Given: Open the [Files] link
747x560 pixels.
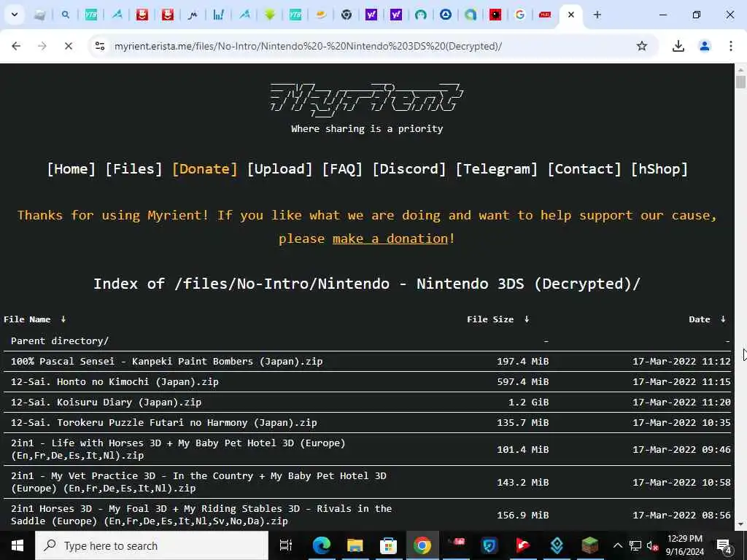Looking at the screenshot, I should click(x=134, y=168).
